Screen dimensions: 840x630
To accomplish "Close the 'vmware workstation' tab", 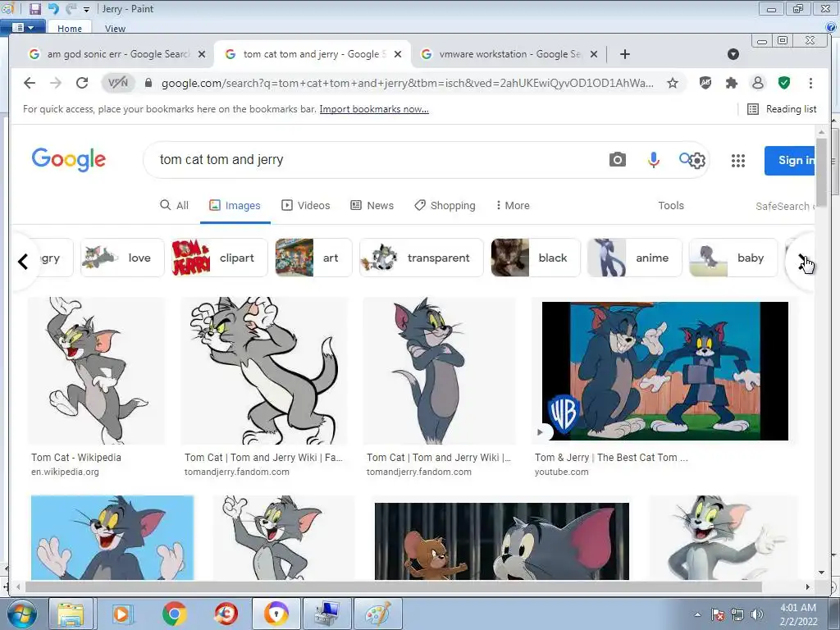I will 594,54.
